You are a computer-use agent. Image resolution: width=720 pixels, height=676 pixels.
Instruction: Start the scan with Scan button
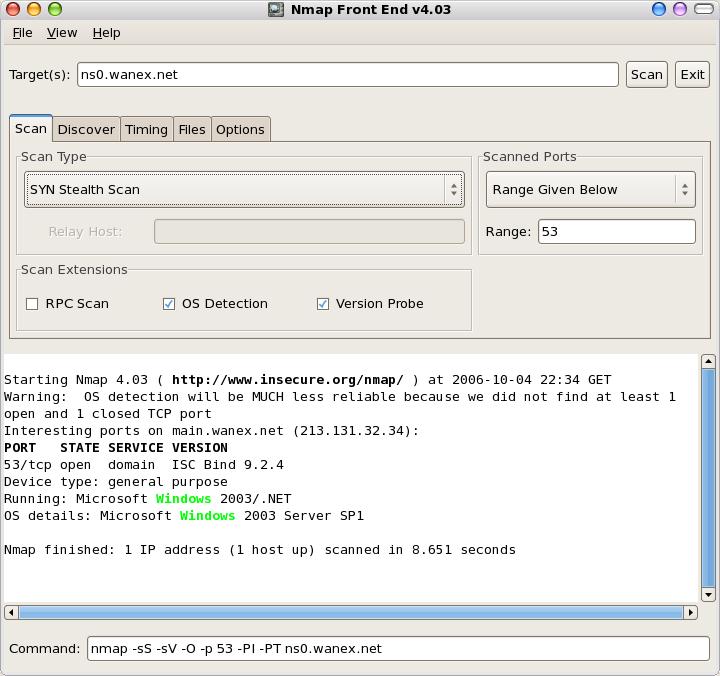pyautogui.click(x=647, y=74)
